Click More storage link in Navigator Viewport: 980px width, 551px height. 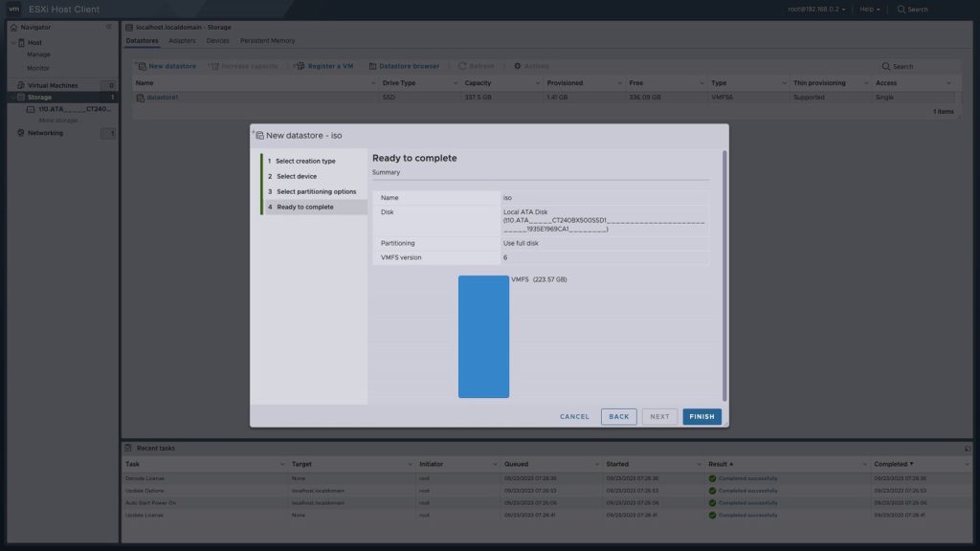pos(58,121)
